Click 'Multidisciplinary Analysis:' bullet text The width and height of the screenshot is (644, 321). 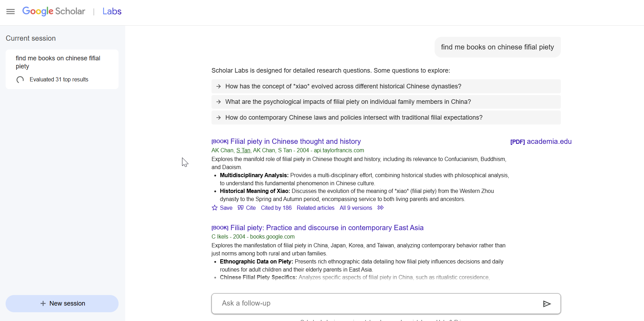point(254,175)
